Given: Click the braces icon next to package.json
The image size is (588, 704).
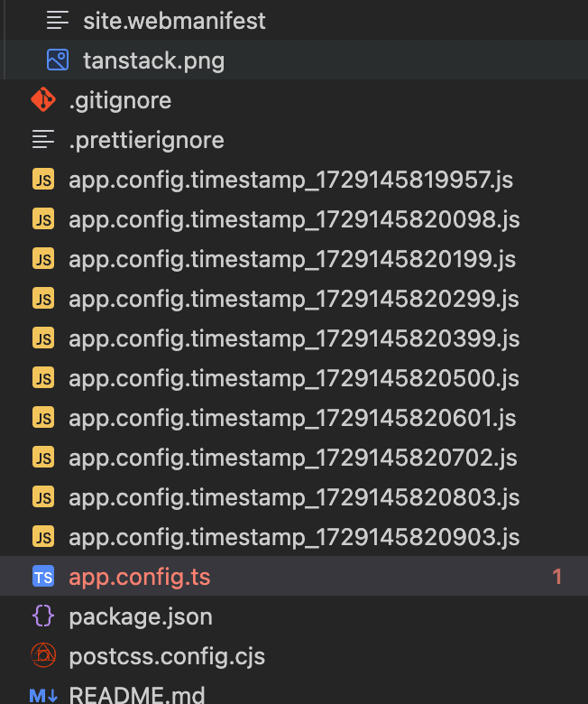Looking at the screenshot, I should pyautogui.click(x=42, y=616).
